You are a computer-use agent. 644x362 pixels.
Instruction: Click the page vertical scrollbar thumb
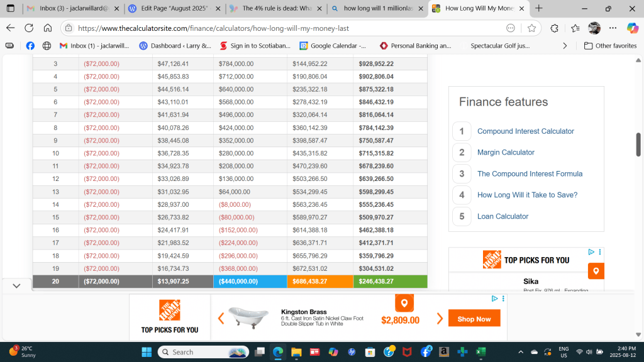[638, 145]
